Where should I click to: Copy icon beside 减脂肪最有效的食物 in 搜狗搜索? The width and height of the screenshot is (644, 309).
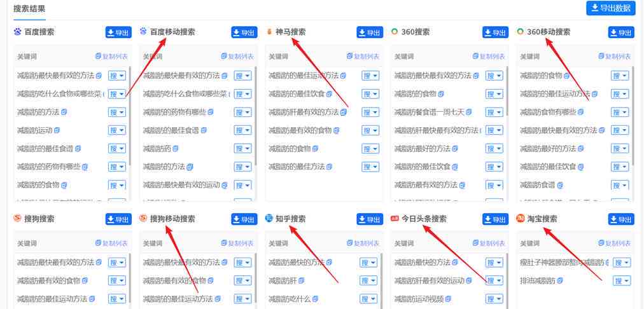[x=85, y=280]
